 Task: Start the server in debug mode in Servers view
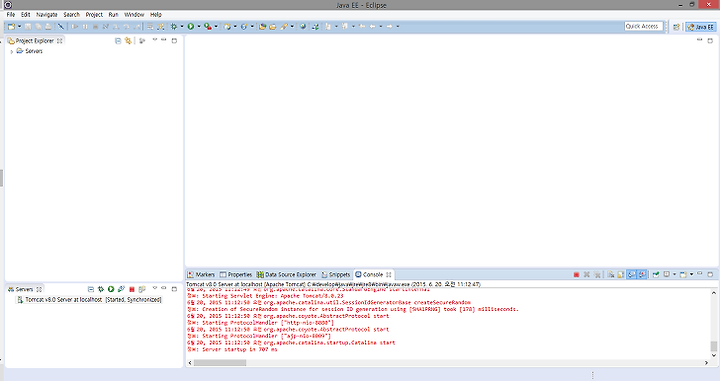(x=101, y=289)
